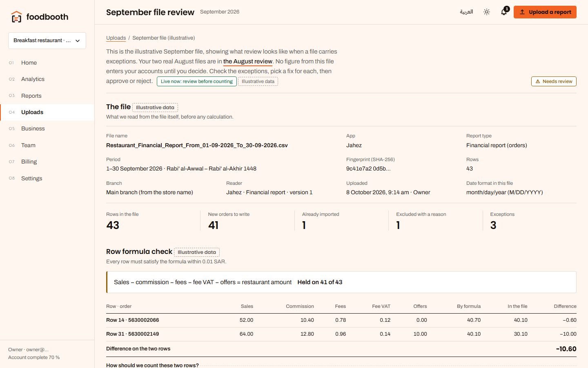
Task: Click the New orders to write count 41
Action: click(213, 225)
